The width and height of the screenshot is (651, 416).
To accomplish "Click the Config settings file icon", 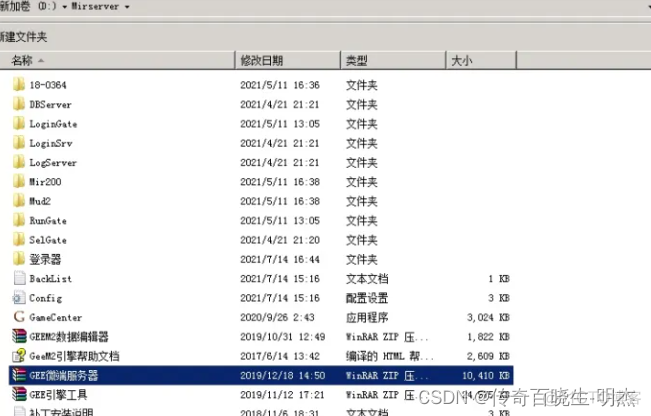I will (19, 298).
